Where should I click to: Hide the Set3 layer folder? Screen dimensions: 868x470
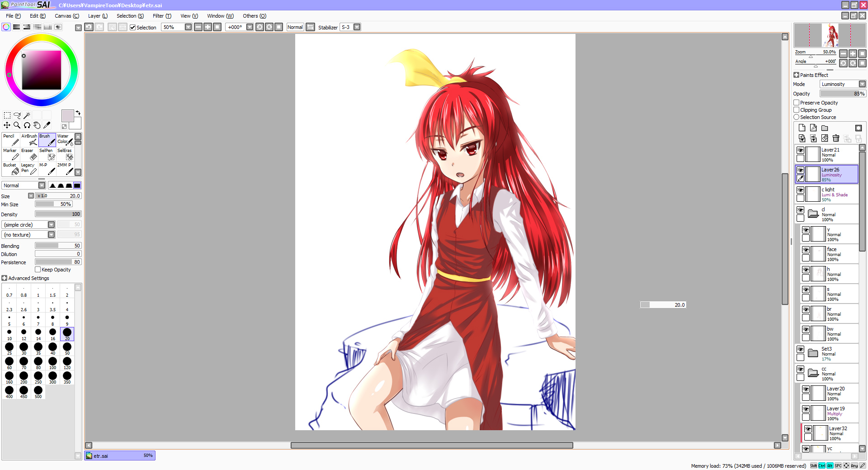point(801,349)
